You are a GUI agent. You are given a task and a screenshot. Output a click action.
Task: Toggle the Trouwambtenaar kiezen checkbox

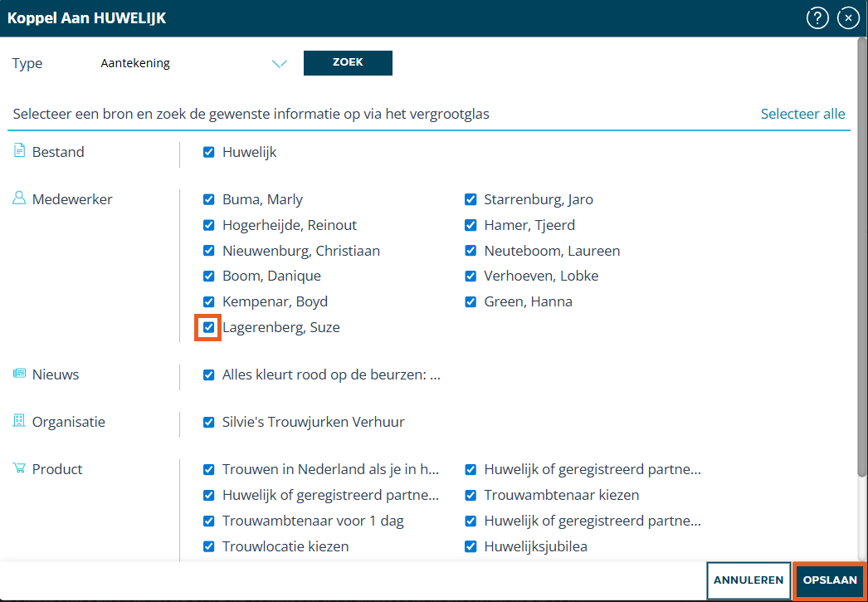(471, 495)
